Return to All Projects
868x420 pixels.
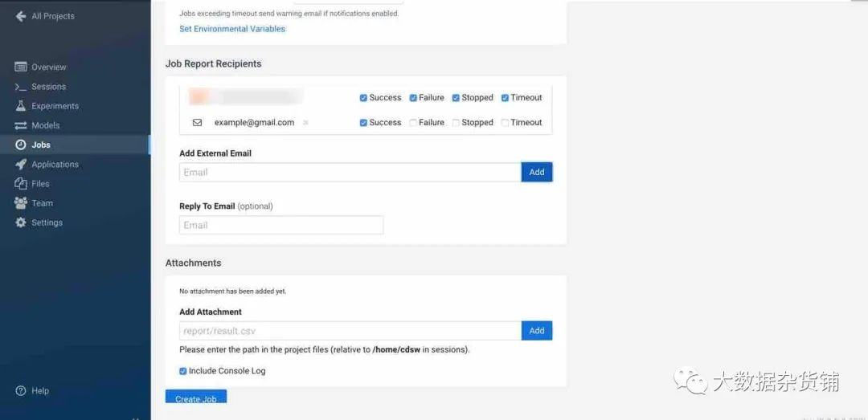(x=52, y=16)
